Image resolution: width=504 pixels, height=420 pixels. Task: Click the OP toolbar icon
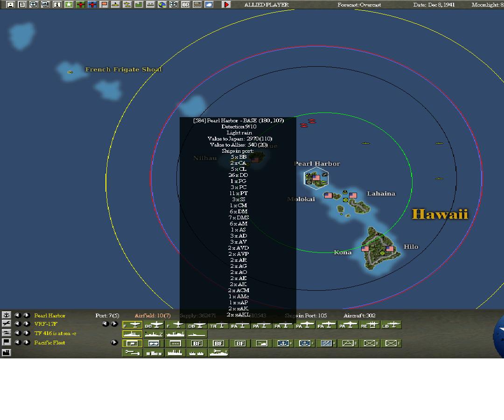(x=185, y=5)
